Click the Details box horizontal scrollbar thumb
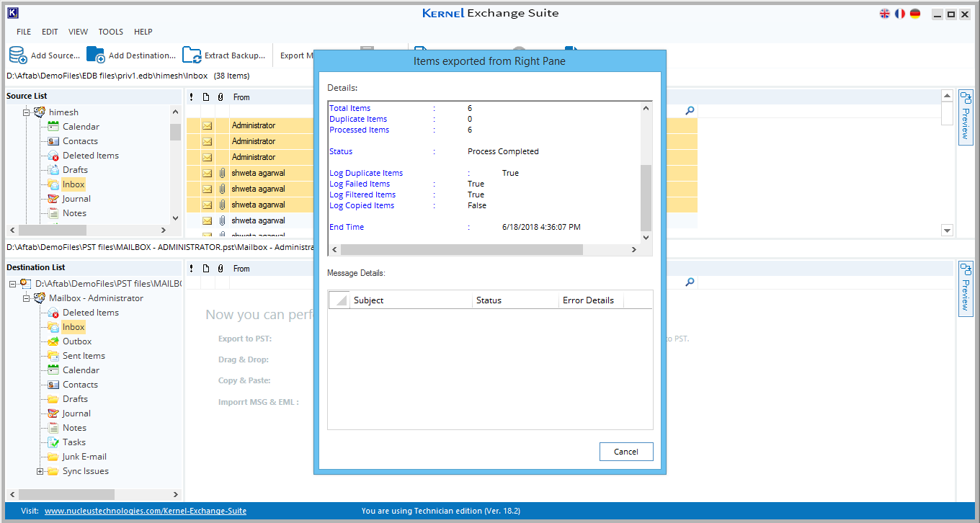Image resolution: width=980 pixels, height=523 pixels. tap(461, 249)
